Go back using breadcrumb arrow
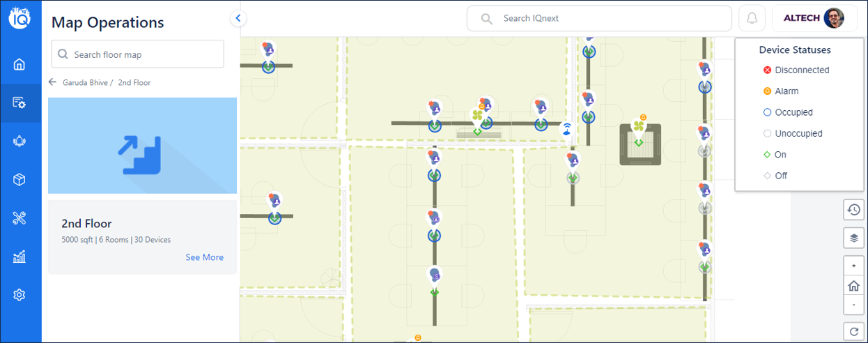 pyautogui.click(x=52, y=82)
